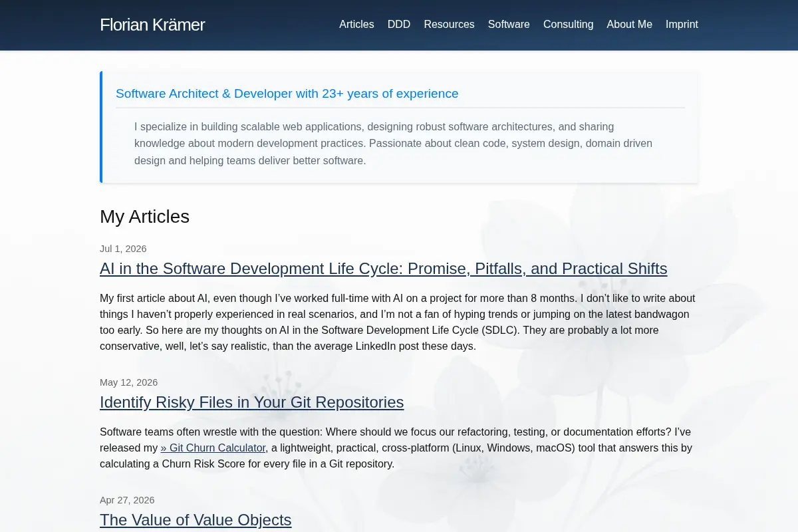Screen dimensions: 798x532
Task: Click the Apr 27, 2026 date text
Action: click(127, 500)
